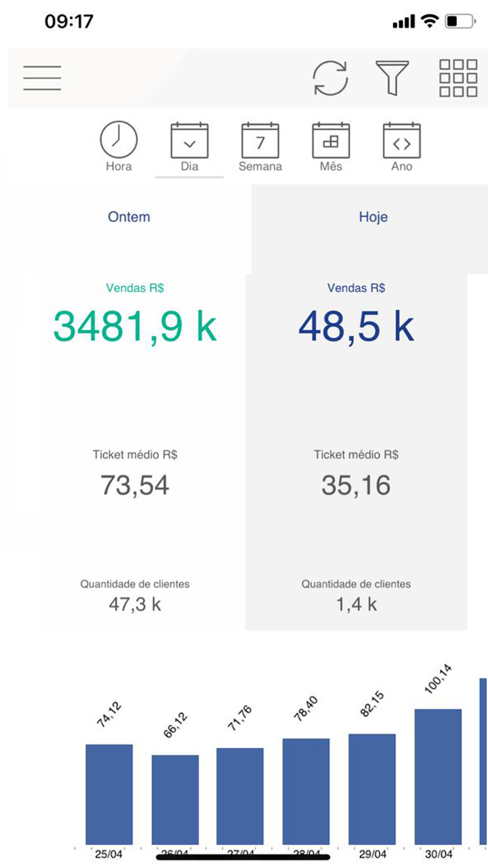Tap today's client quantity 1,4 k
Screen dimensions: 488x868
356,604
